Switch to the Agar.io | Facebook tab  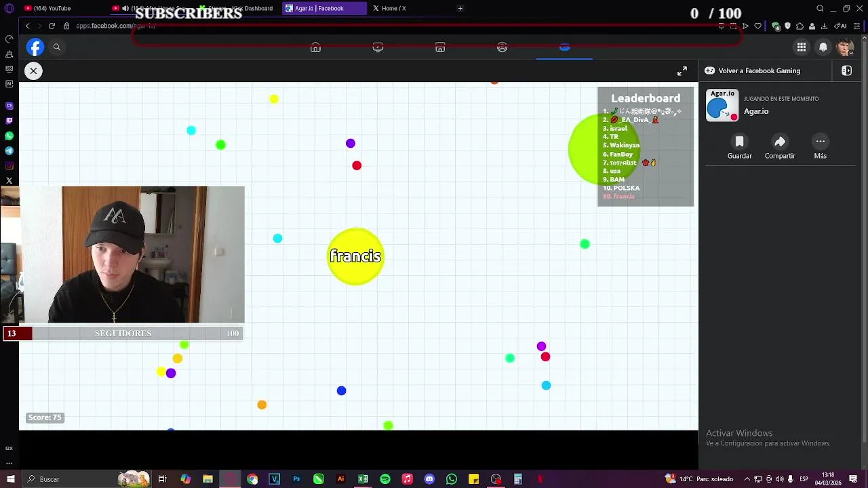pyautogui.click(x=323, y=8)
